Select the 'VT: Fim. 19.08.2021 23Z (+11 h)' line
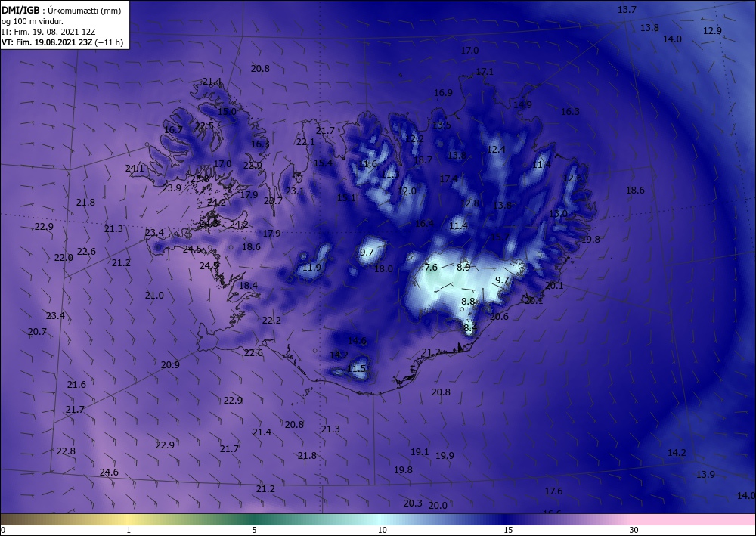 (62, 42)
